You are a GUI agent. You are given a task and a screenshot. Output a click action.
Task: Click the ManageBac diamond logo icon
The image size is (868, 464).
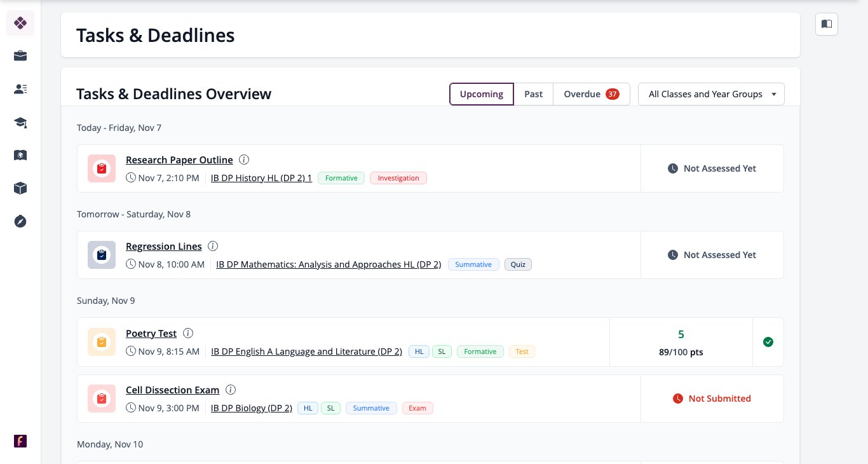coord(20,23)
